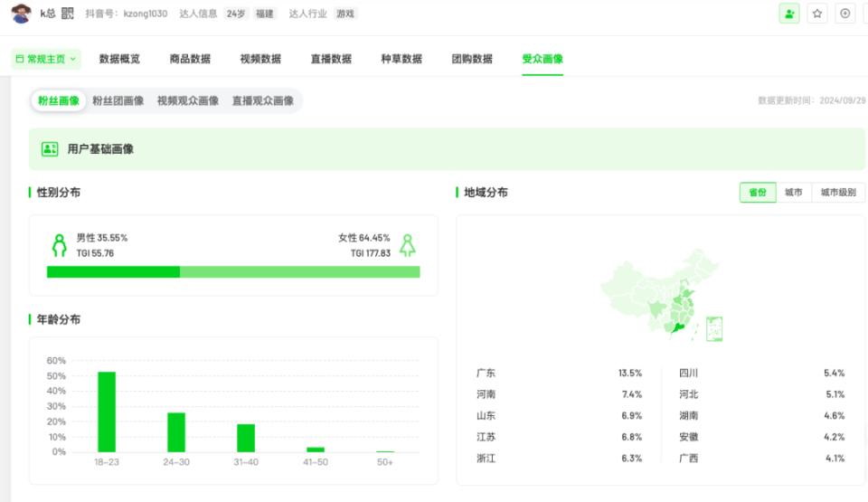Click the 18-23 age bar in chart
Screen dimensions: 868x502
(x=107, y=412)
